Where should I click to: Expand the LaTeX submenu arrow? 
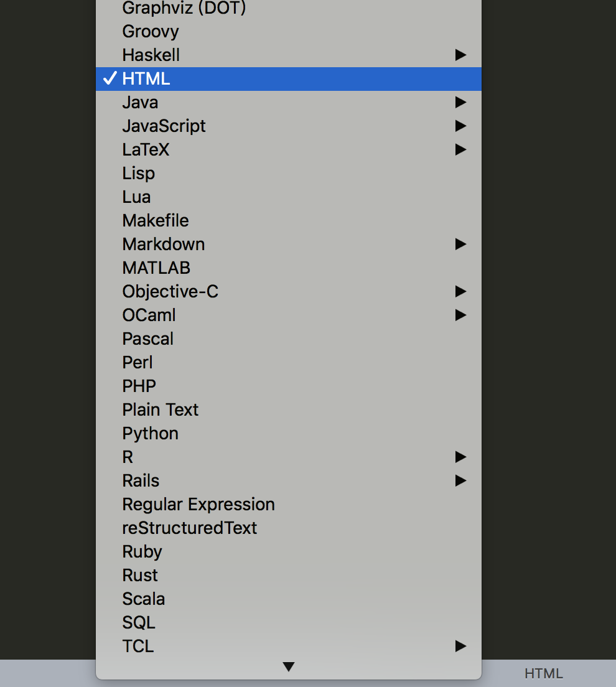[x=460, y=150]
